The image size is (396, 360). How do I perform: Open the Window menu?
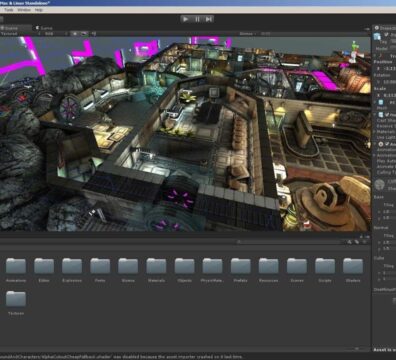pos(24,10)
